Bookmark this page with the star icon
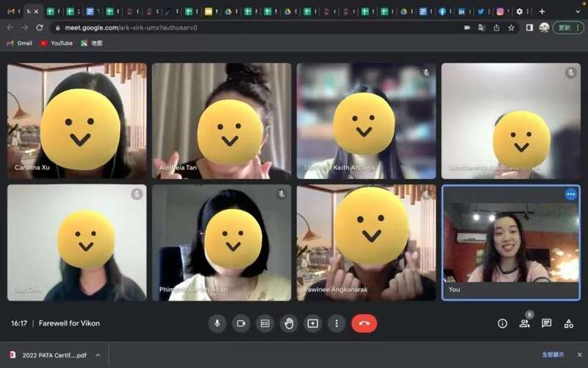Viewport: 588px width, 368px height. click(511, 27)
